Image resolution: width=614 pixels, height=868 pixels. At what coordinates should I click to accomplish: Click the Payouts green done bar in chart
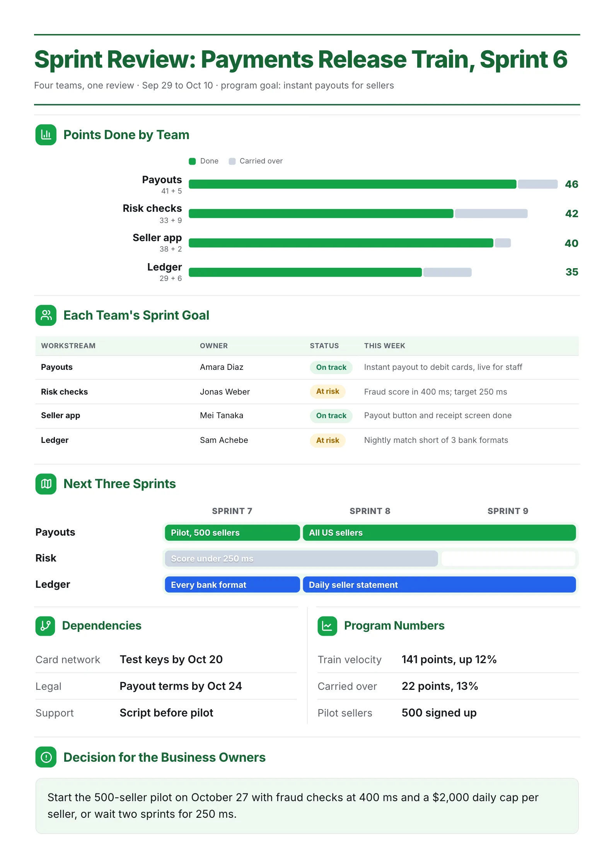353,184
